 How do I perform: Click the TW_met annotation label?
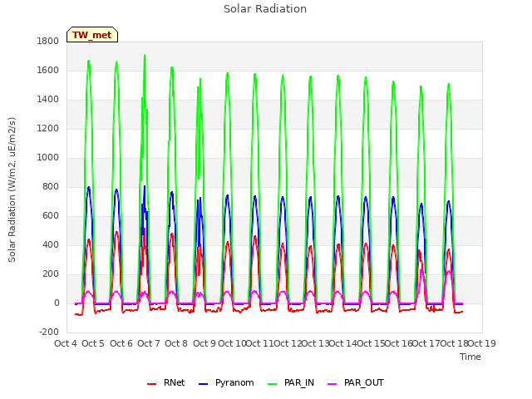[92, 35]
